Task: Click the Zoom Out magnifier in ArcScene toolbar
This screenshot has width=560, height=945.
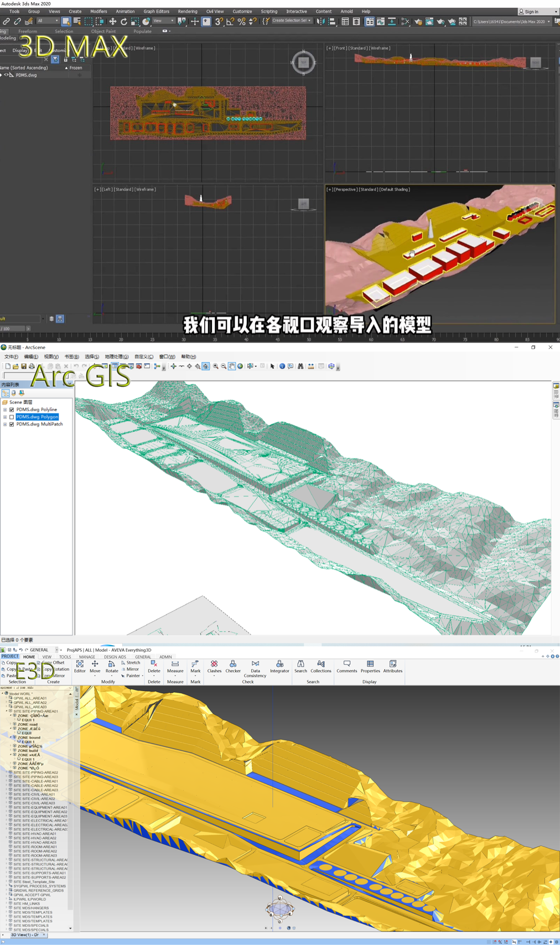Action: click(x=224, y=366)
